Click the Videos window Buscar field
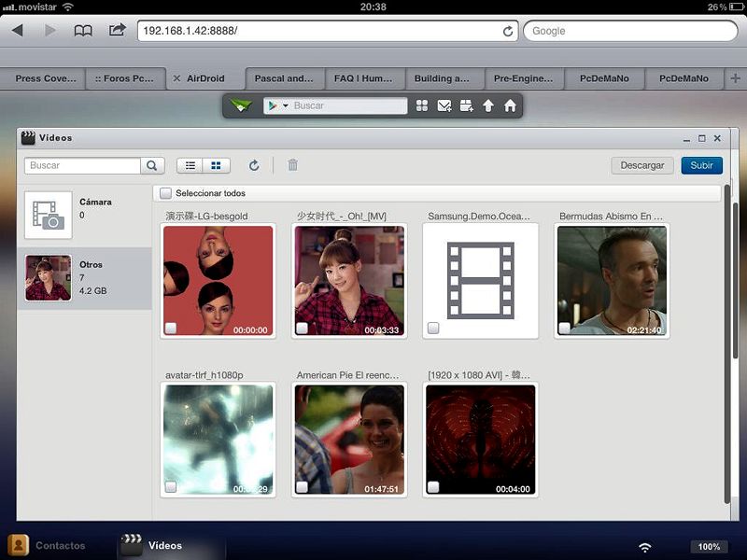This screenshot has width=747, height=560. (82, 166)
